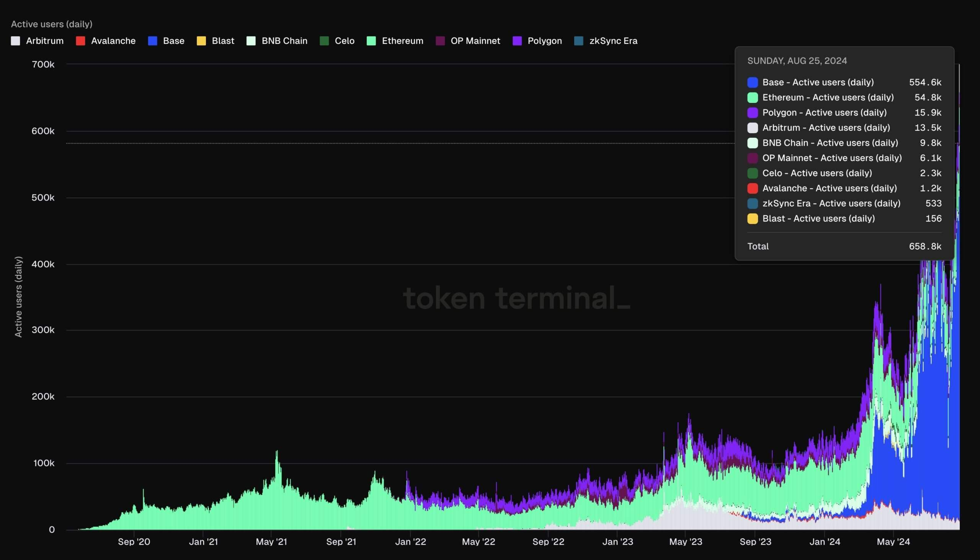Click the Sep '23 x-axis label

[x=755, y=542]
